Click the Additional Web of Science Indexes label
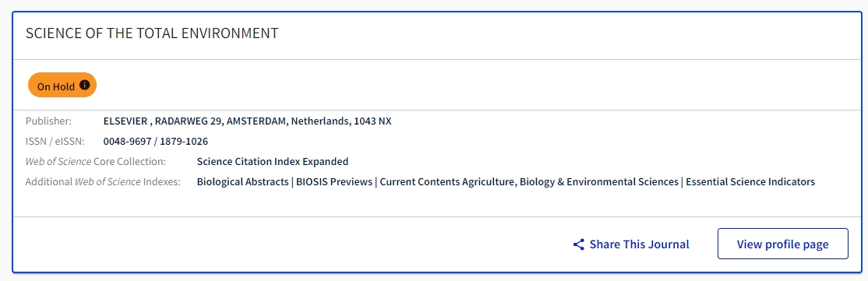Screen dimensions: 868x281 point(103,181)
